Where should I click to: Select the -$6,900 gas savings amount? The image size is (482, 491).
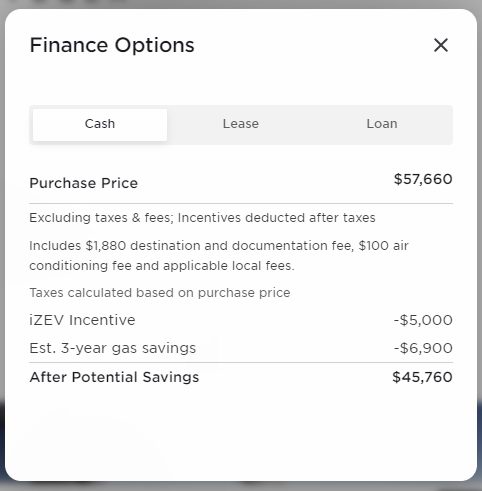click(x=423, y=348)
